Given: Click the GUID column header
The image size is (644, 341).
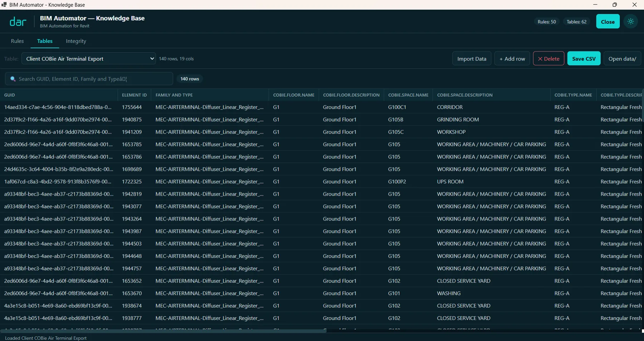Looking at the screenshot, I should click(x=59, y=95).
